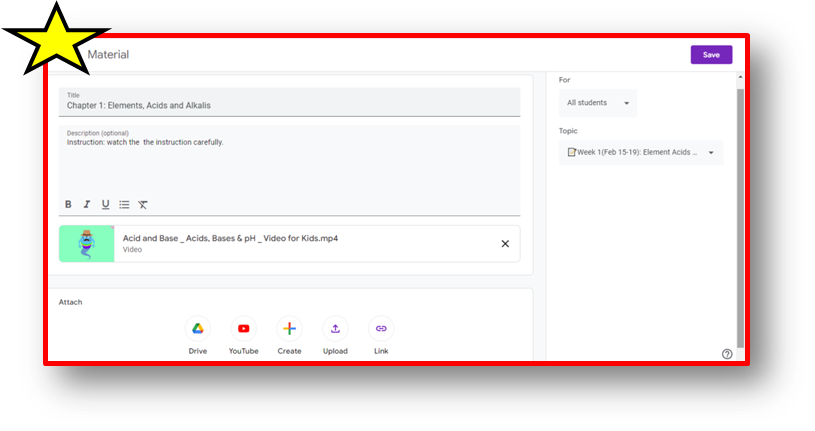Open the Topic dropdown Week 1
815x431 pixels.
coord(641,152)
